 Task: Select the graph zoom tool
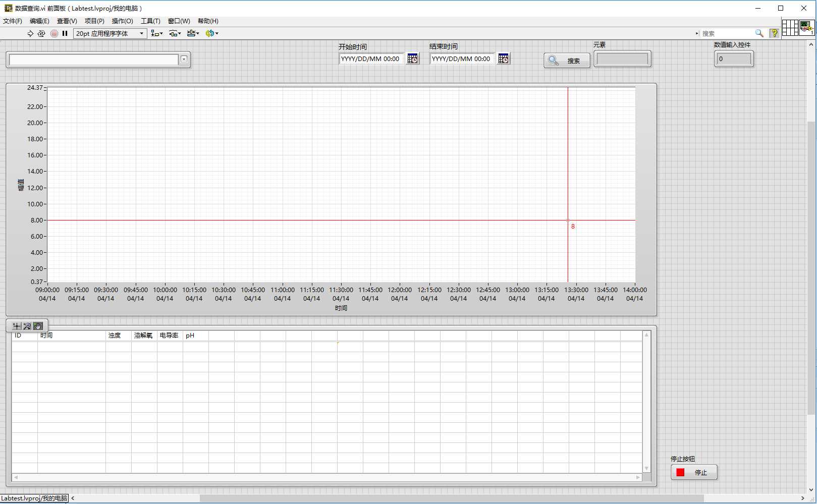[27, 326]
